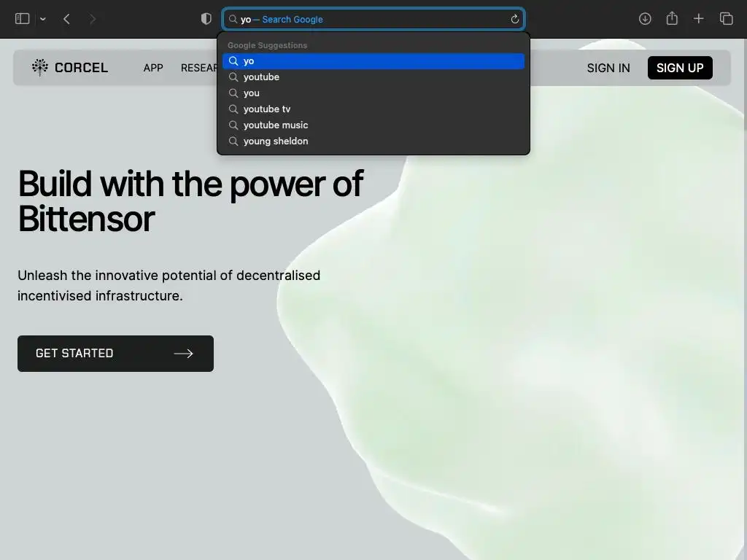Click the 'Build with the power of Bittensor' heading
The width and height of the screenshot is (747, 560).
190,201
